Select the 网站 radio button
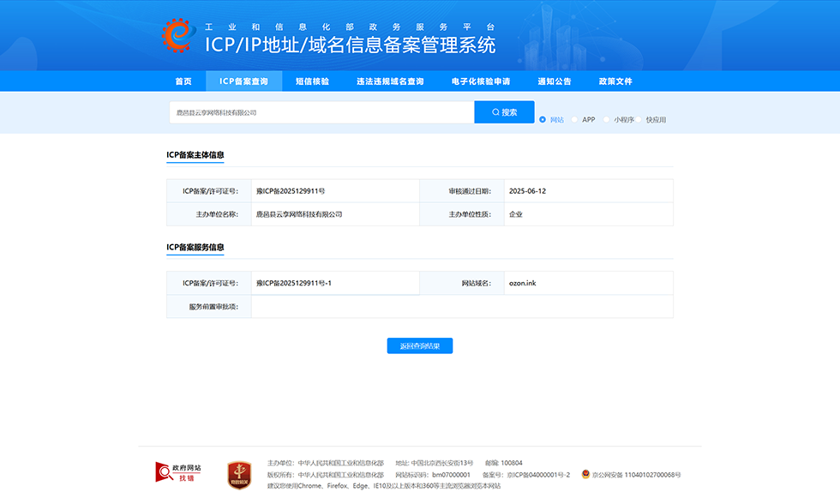840x504 pixels. [543, 118]
